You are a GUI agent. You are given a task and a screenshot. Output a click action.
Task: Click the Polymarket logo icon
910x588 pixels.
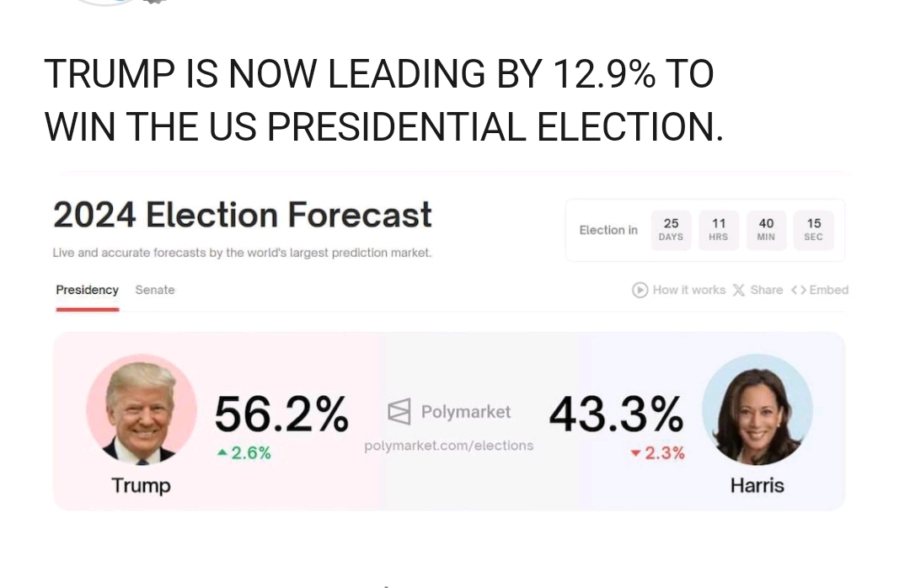(399, 412)
